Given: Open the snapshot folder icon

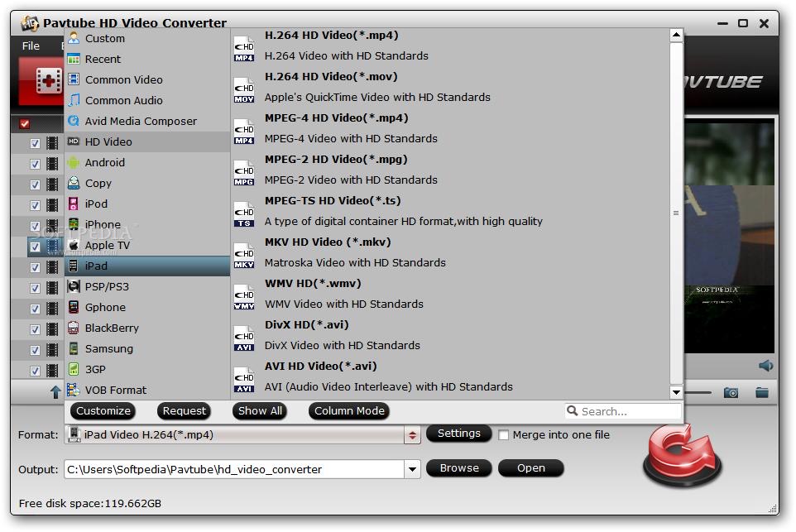Looking at the screenshot, I should [x=762, y=392].
